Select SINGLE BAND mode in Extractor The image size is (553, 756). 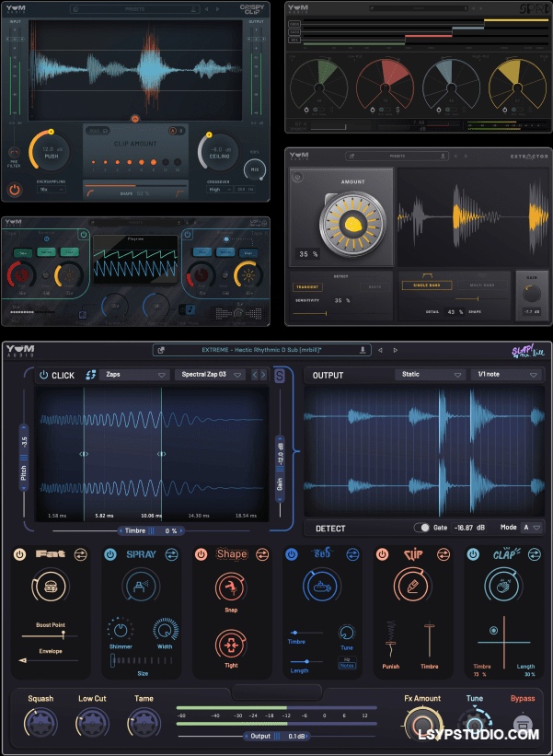(427, 285)
